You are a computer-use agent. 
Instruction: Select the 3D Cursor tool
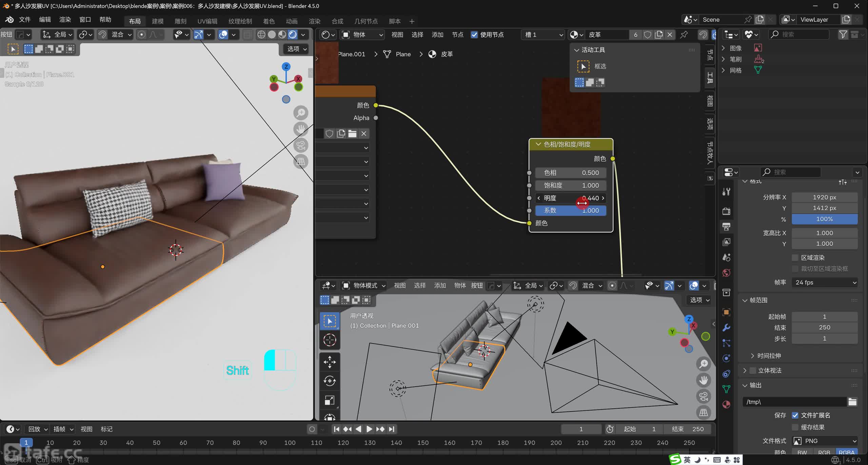click(x=329, y=340)
